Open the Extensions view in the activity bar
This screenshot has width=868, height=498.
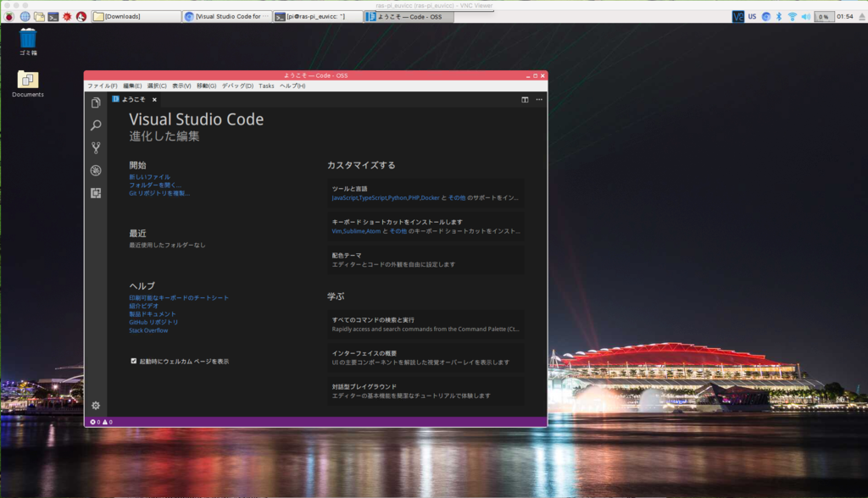96,193
